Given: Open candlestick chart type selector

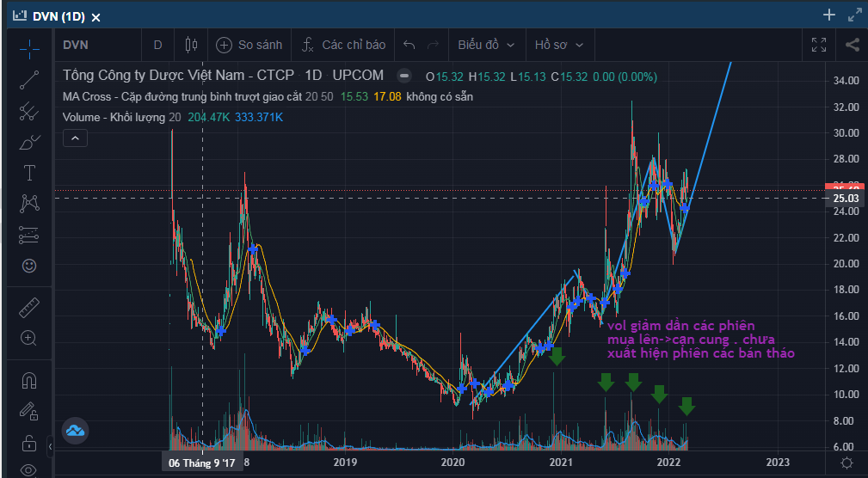Looking at the screenshot, I should pyautogui.click(x=191, y=45).
